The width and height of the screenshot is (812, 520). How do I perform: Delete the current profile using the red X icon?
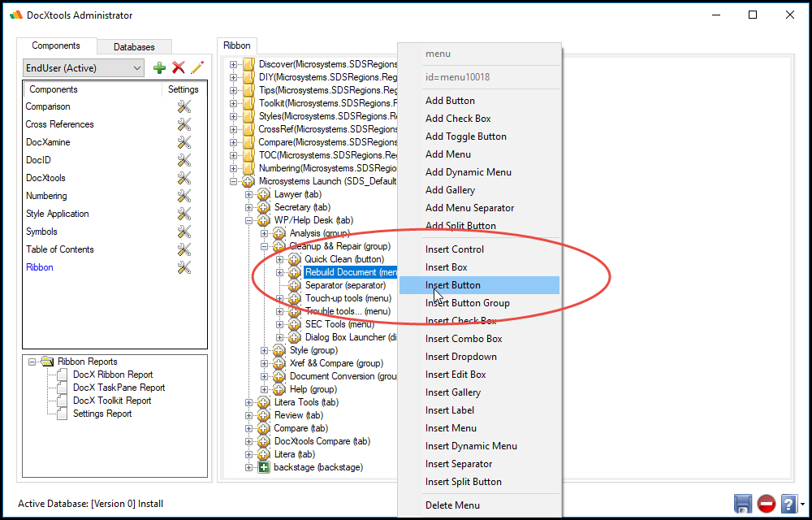coord(179,67)
